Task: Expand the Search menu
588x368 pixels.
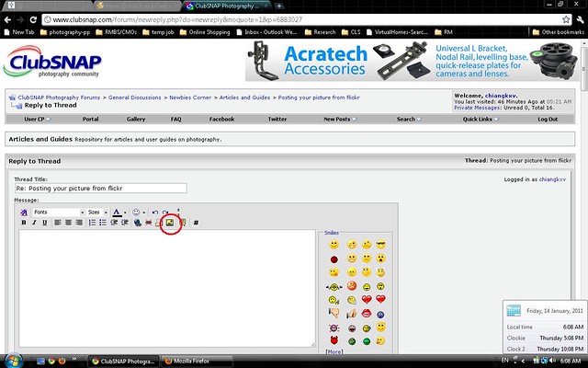Action: (409, 119)
